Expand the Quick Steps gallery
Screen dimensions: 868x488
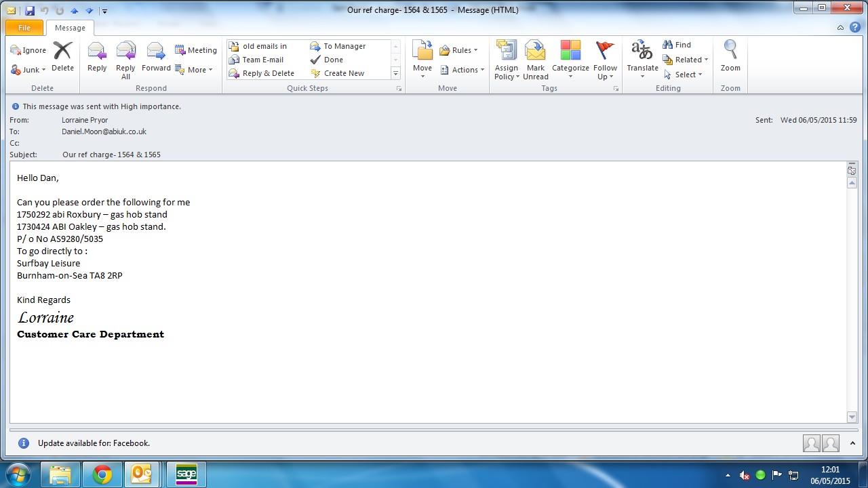(396, 73)
